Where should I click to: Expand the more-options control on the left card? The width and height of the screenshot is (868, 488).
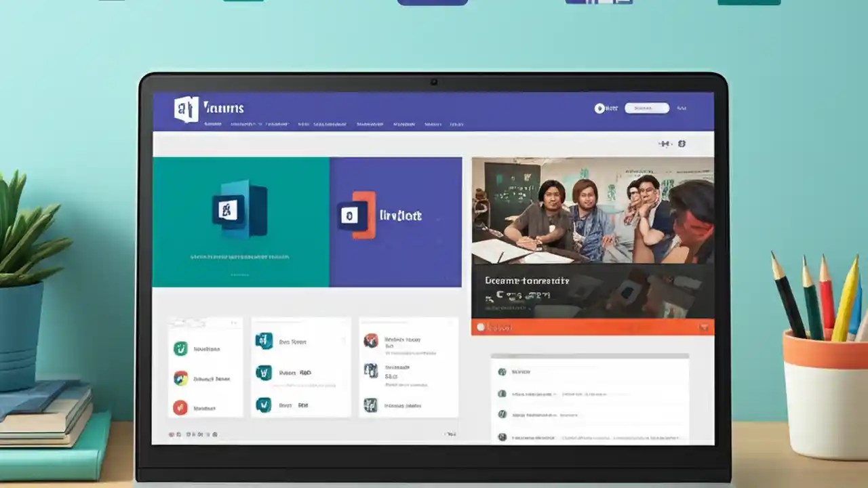pyautogui.click(x=233, y=321)
